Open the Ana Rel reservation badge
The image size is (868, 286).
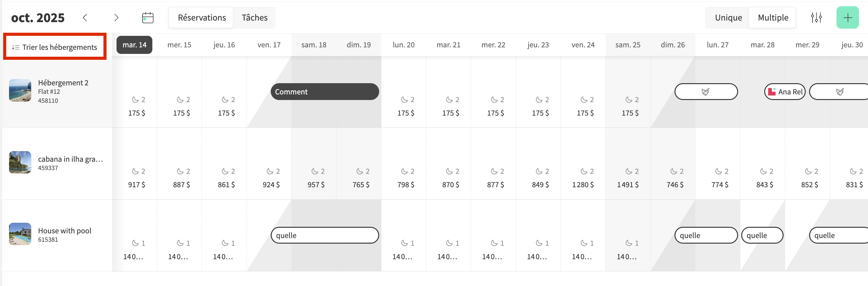click(785, 92)
